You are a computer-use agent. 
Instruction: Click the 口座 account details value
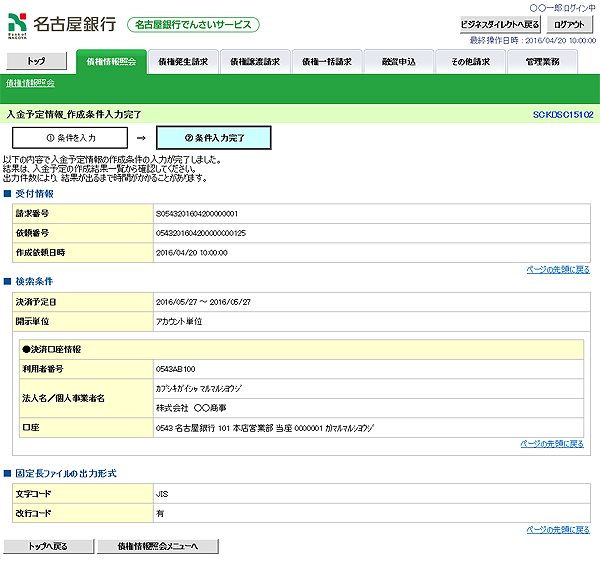click(x=265, y=428)
